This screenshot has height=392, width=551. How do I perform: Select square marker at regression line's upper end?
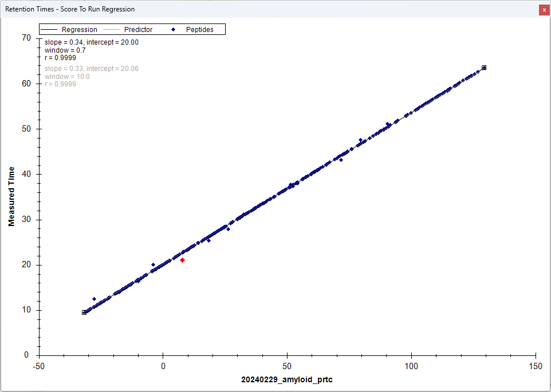point(484,68)
